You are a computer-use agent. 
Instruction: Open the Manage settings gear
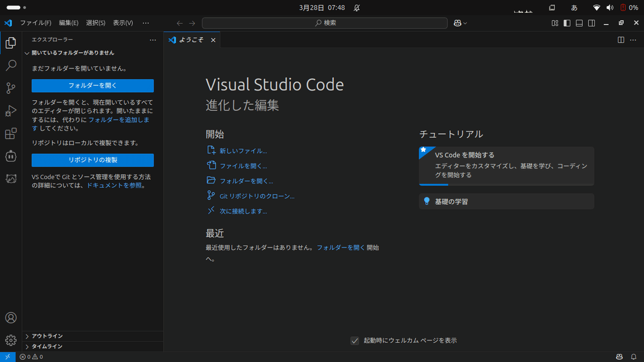tap(10, 340)
